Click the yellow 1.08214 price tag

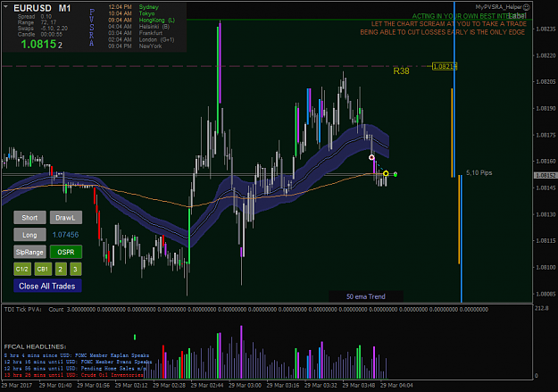[x=444, y=66]
